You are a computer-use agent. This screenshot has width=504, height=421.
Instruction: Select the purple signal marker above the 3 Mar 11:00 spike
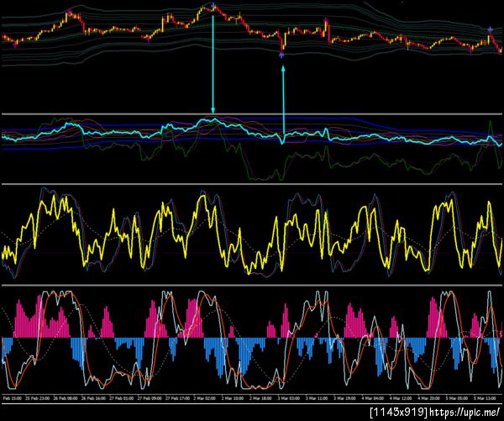pyautogui.click(x=326, y=20)
